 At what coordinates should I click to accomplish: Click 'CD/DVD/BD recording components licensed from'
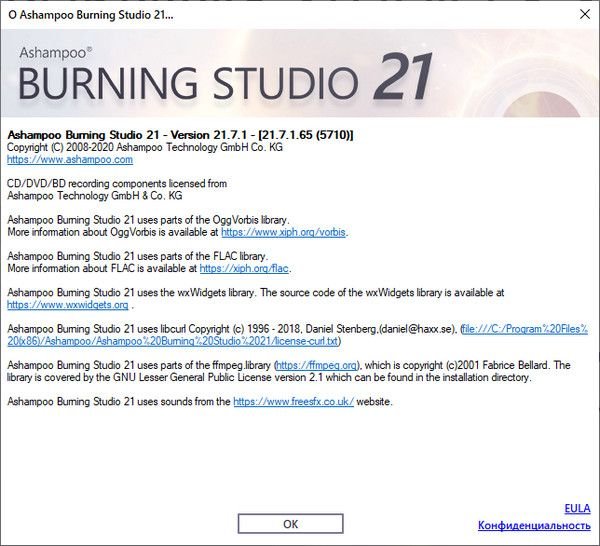(x=117, y=184)
